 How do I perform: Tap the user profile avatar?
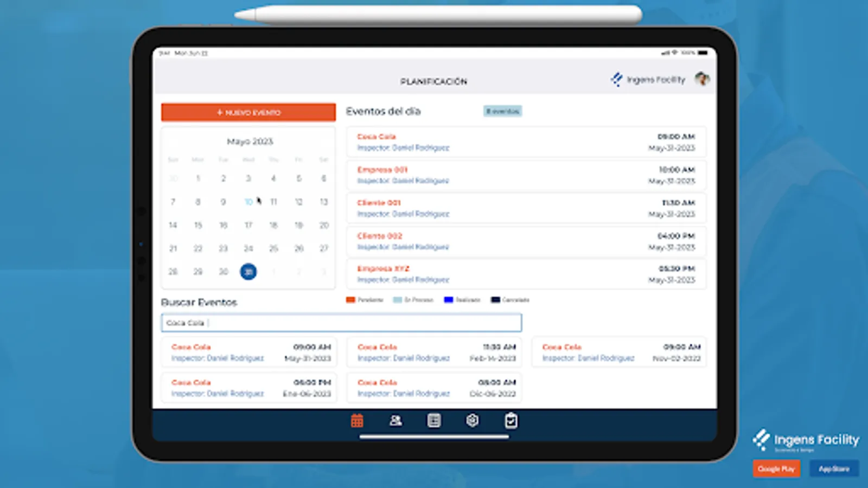point(702,79)
